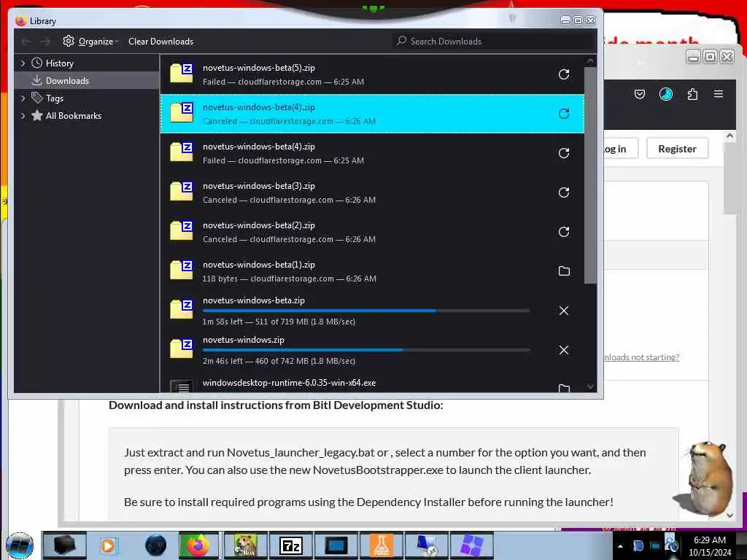Expand the Tags tree node
This screenshot has width=747, height=560.
pos(23,98)
